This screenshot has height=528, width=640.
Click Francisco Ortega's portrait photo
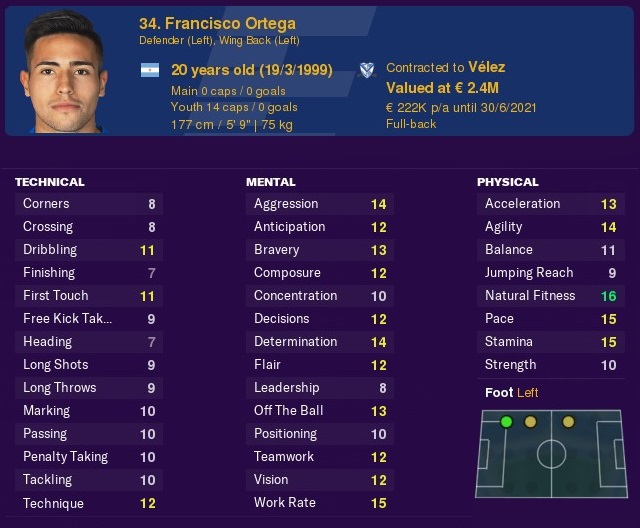(x=64, y=72)
